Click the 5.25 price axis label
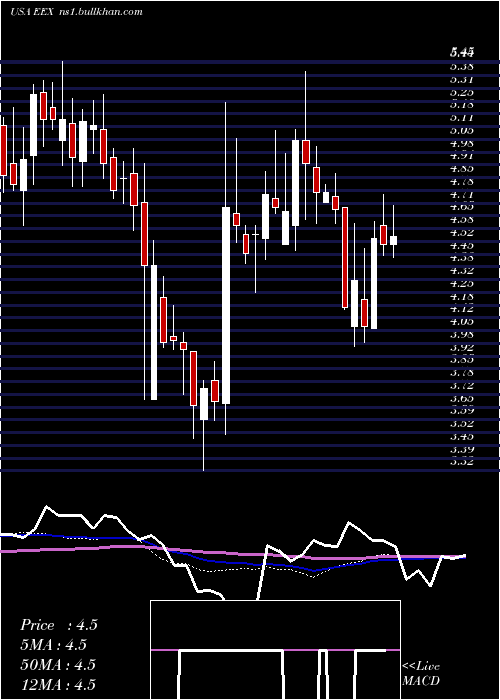Viewport: 500px width, 700px height. coord(462,92)
